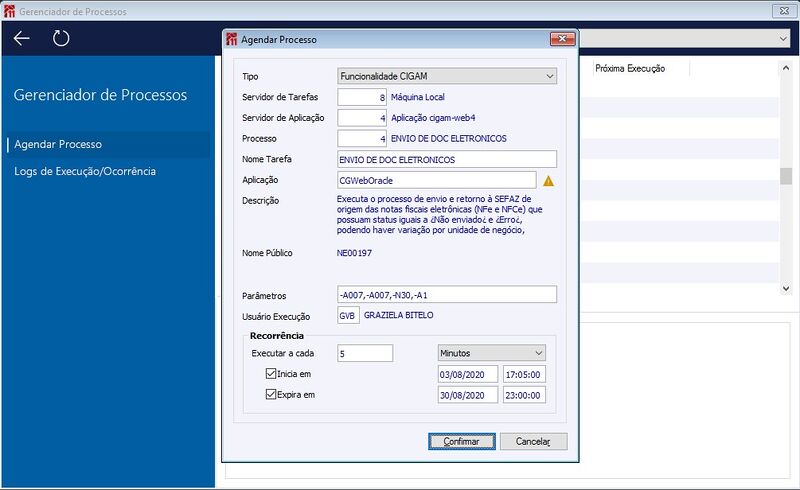Click the refresh icon in the header
Viewport: 800px width, 490px height.
[x=61, y=38]
